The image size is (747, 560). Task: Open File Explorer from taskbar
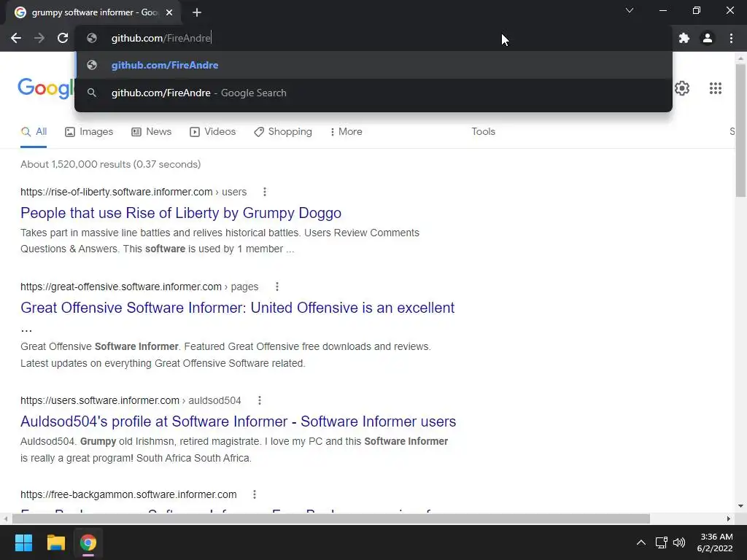point(55,542)
